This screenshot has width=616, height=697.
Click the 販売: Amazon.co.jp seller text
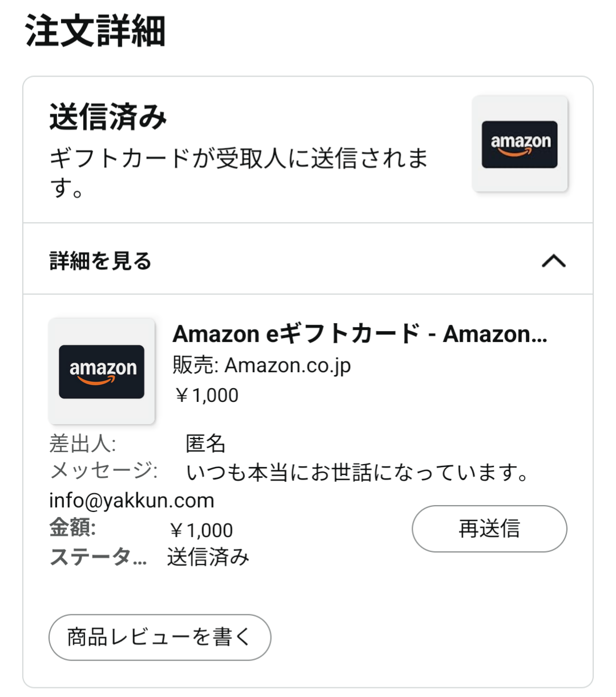(261, 365)
